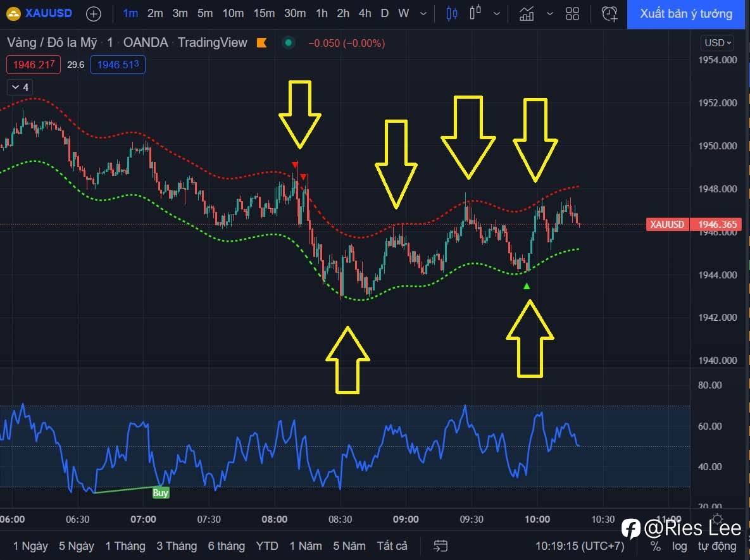Open the indicator templates grid icon
Image resolution: width=750 pixels, height=560 pixels.
[573, 13]
